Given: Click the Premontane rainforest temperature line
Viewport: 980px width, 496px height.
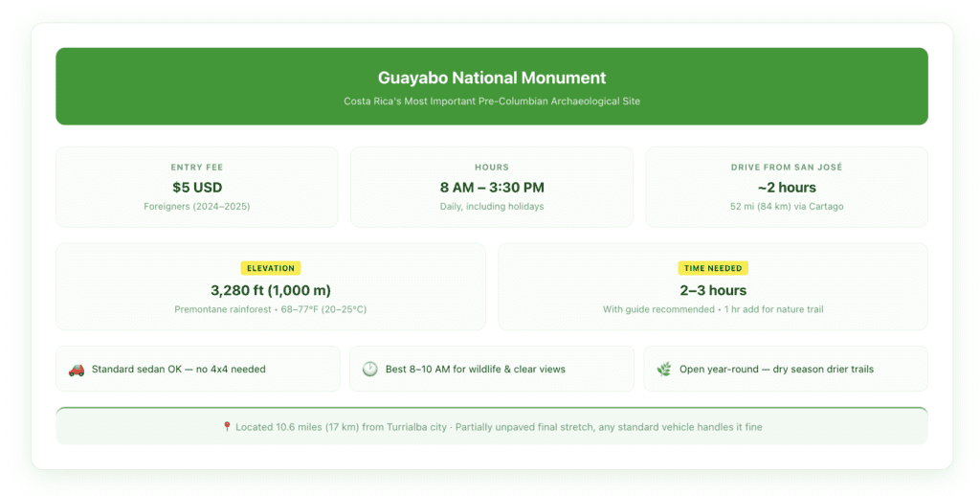Looking at the screenshot, I should pyautogui.click(x=271, y=309).
